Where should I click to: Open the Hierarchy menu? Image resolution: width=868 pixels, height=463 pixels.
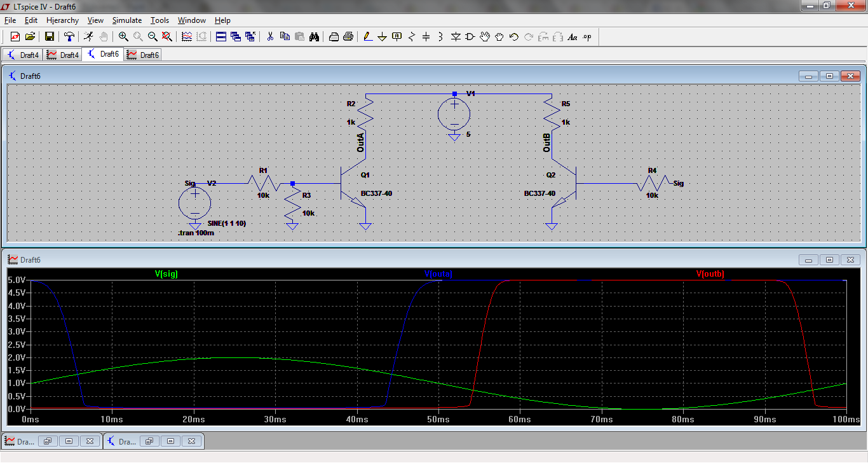(x=62, y=20)
